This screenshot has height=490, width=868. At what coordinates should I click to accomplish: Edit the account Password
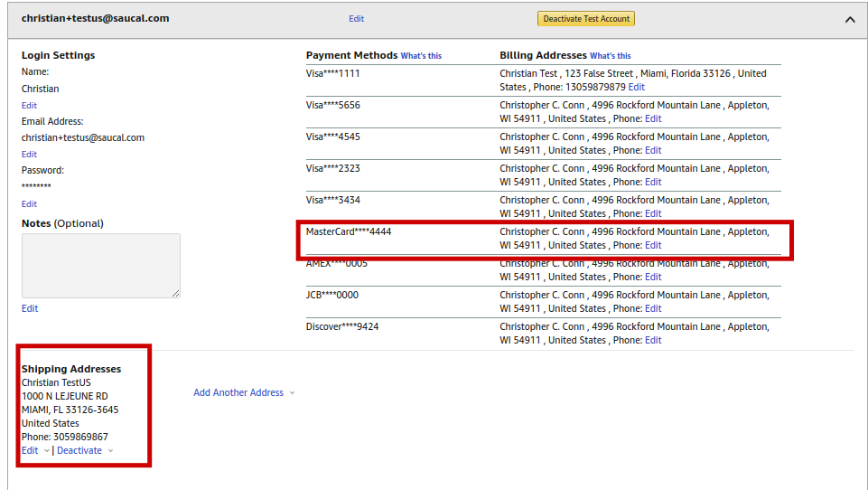pos(29,203)
